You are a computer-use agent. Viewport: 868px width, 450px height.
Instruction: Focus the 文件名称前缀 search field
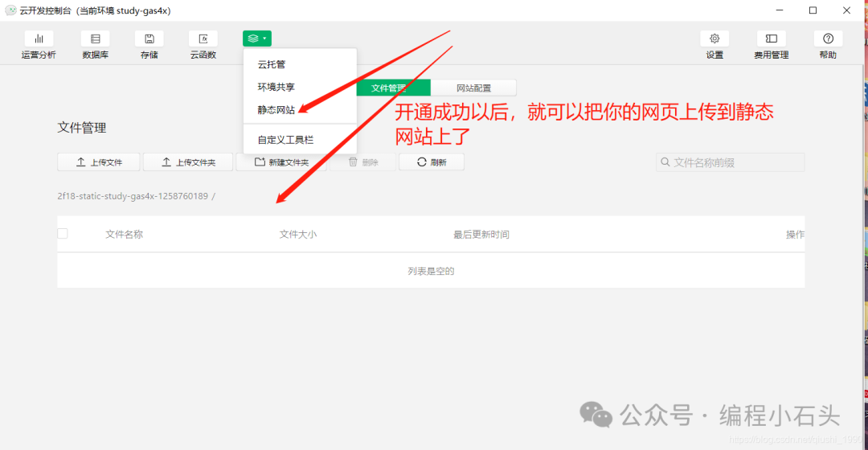730,162
